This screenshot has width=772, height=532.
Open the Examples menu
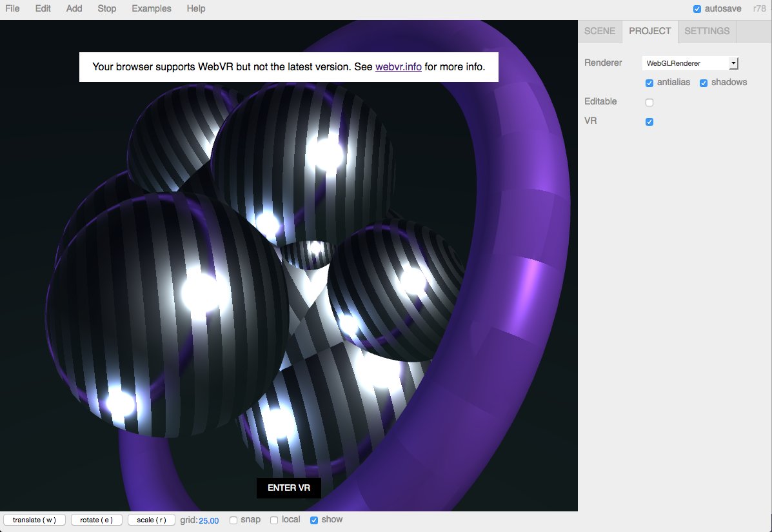152,8
